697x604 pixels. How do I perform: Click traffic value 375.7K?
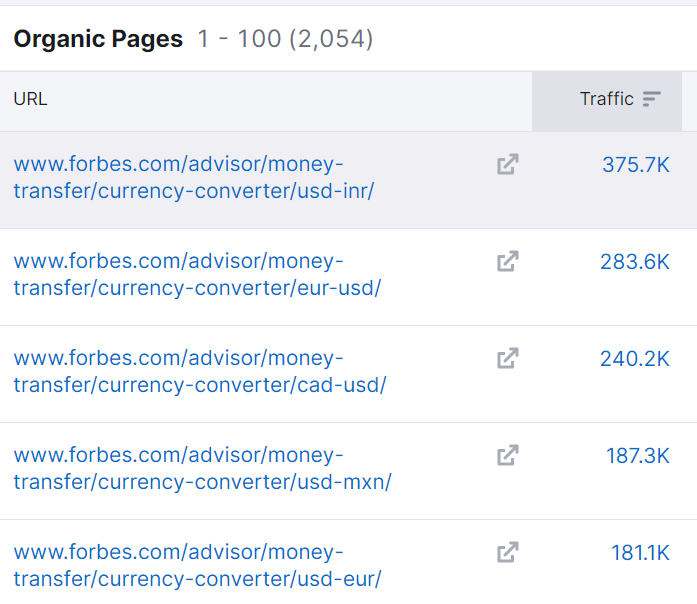[636, 165]
